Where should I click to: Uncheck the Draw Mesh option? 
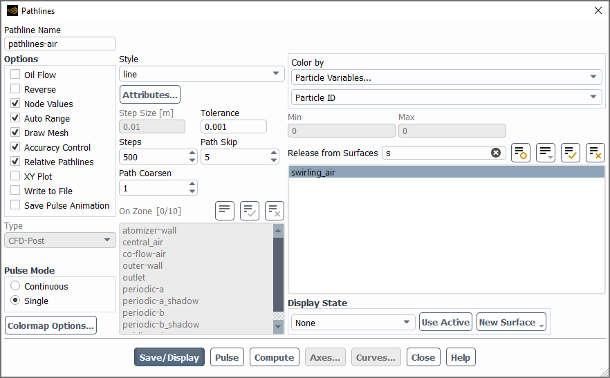pos(15,133)
